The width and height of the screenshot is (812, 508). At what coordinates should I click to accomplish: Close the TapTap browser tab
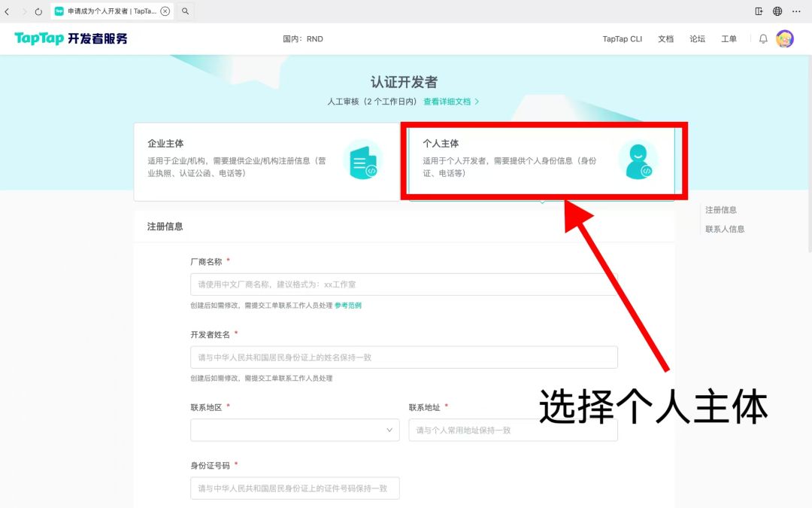(165, 11)
